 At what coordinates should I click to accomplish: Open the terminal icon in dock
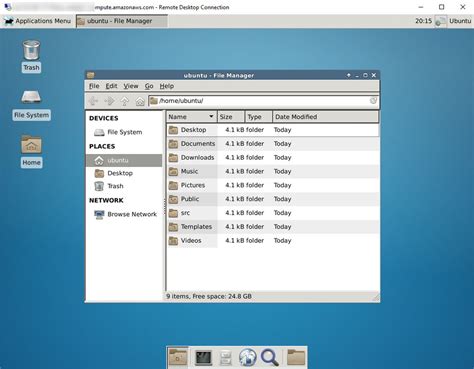203,358
